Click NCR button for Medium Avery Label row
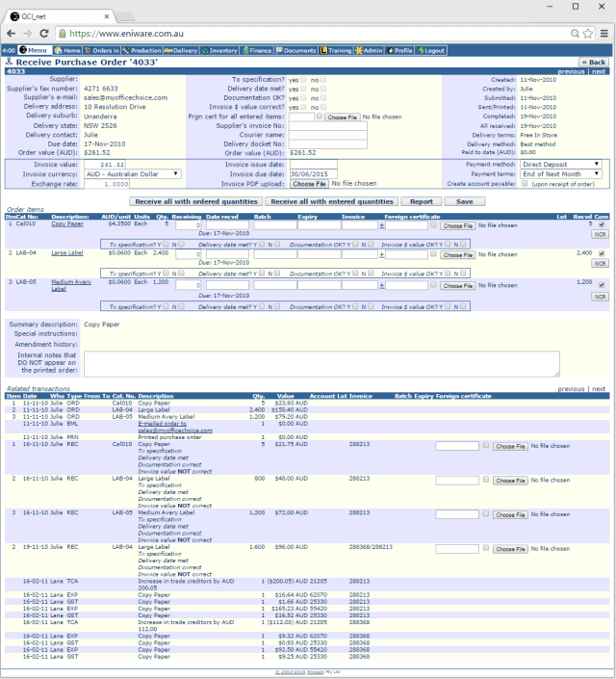Image resolution: width=616 pixels, height=679 pixels. tap(600, 297)
